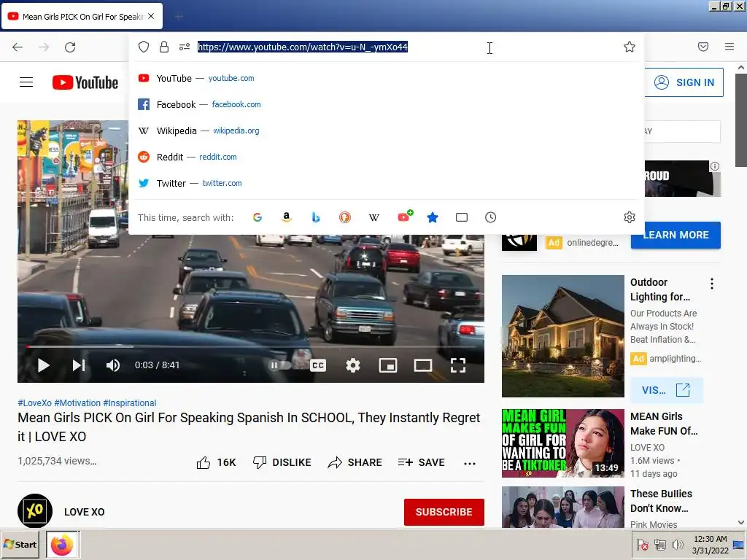Open the YouTube hamburger guide menu
The width and height of the screenshot is (747, 560).
pyautogui.click(x=26, y=82)
